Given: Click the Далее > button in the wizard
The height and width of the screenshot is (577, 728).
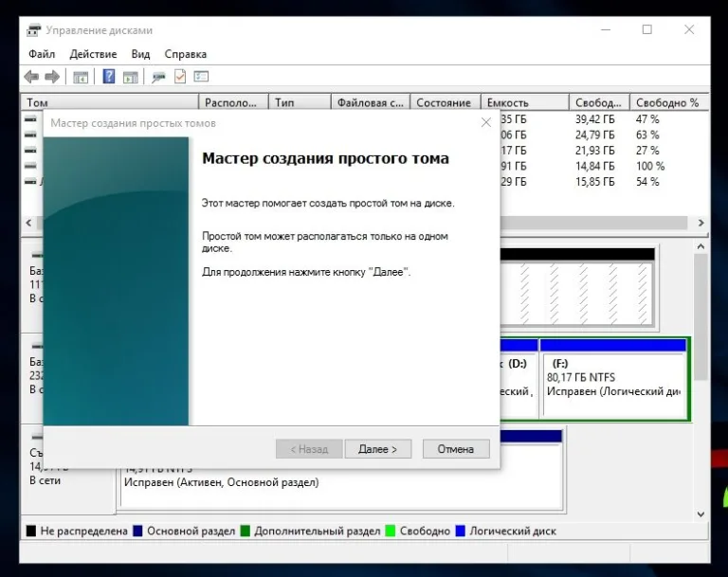Looking at the screenshot, I should pyautogui.click(x=378, y=449).
